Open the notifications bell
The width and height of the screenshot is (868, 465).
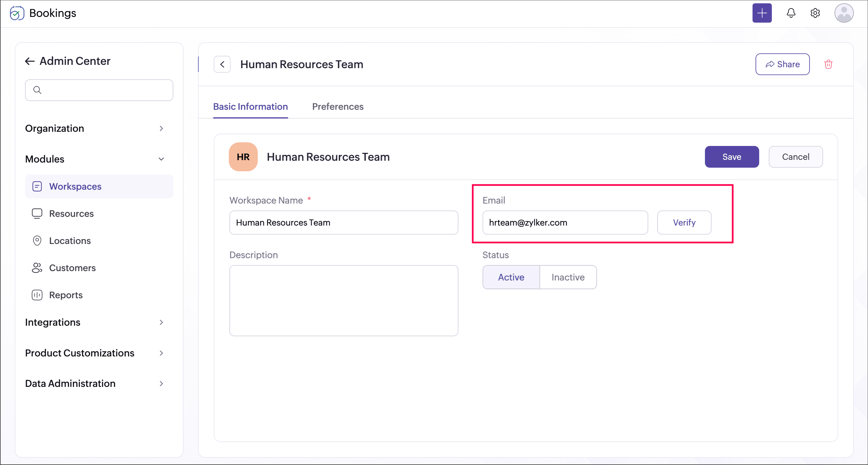pyautogui.click(x=791, y=13)
